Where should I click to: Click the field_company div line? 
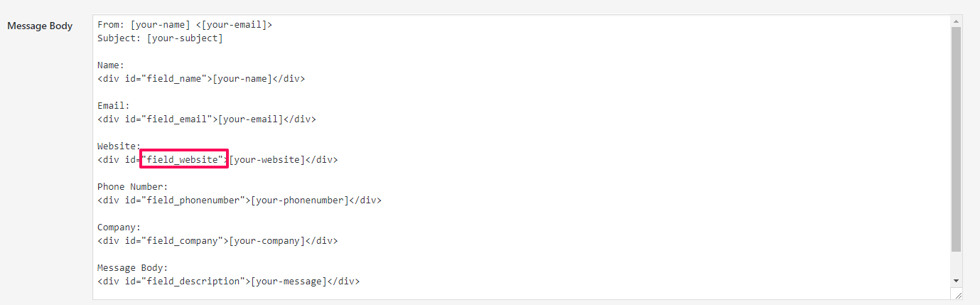point(217,240)
